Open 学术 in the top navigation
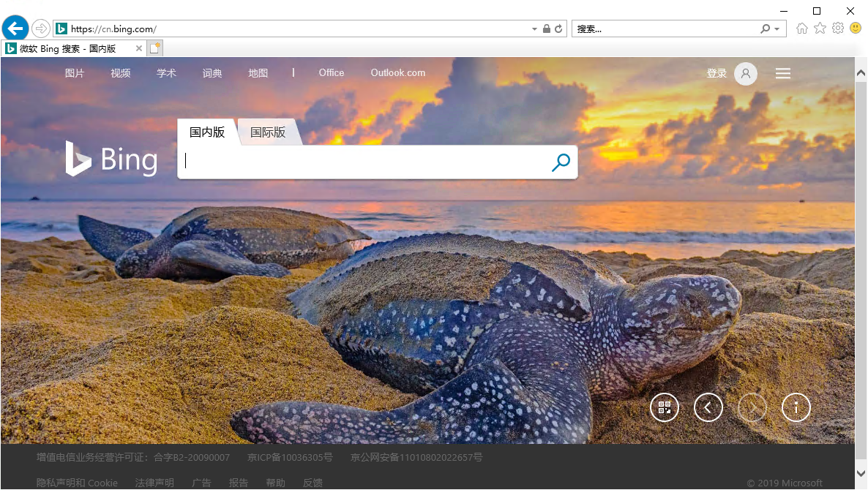 pos(166,73)
